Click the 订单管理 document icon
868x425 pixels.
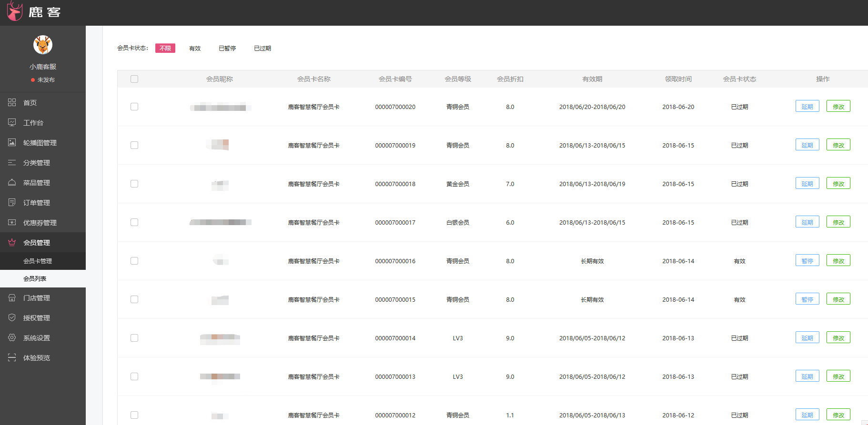pyautogui.click(x=12, y=202)
